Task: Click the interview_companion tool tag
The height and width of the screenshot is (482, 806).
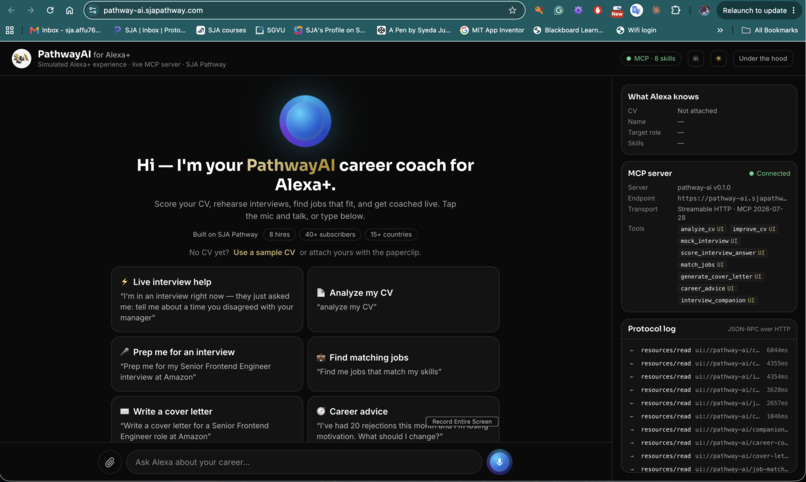Action: (717, 300)
